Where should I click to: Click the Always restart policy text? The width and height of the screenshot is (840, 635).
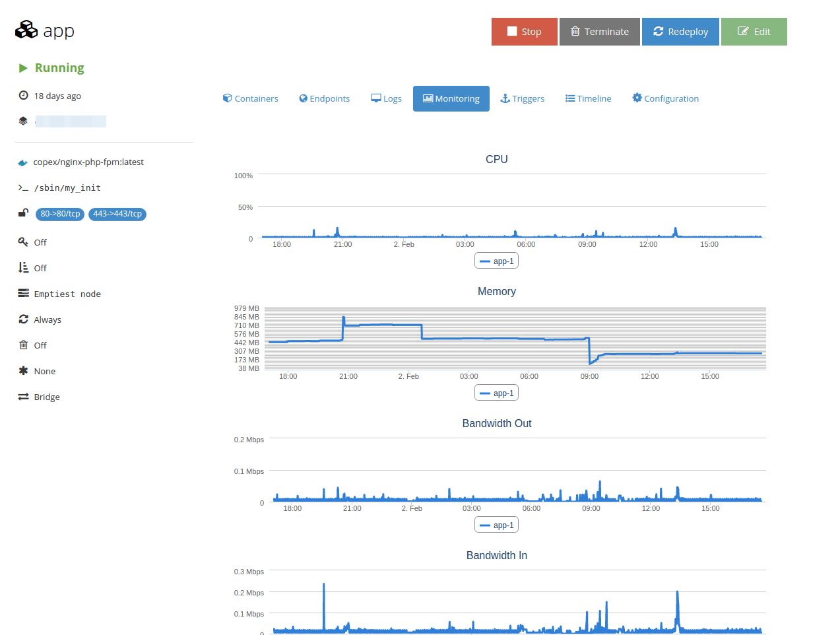coord(48,319)
